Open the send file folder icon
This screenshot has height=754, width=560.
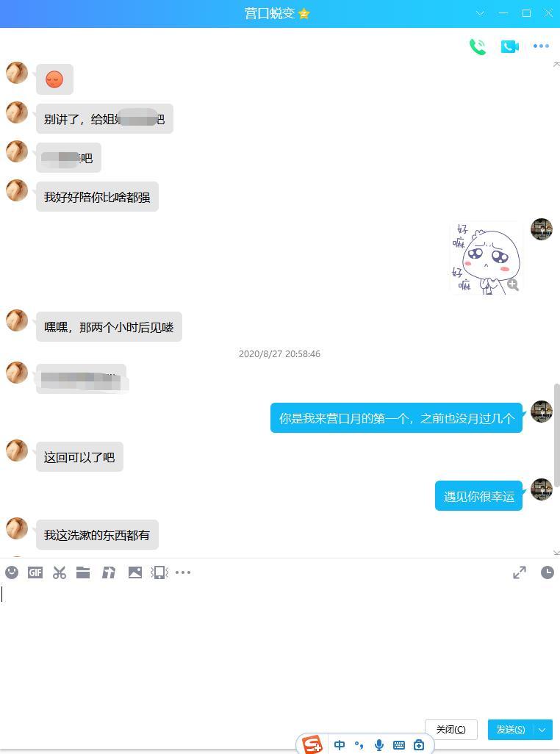click(x=83, y=572)
